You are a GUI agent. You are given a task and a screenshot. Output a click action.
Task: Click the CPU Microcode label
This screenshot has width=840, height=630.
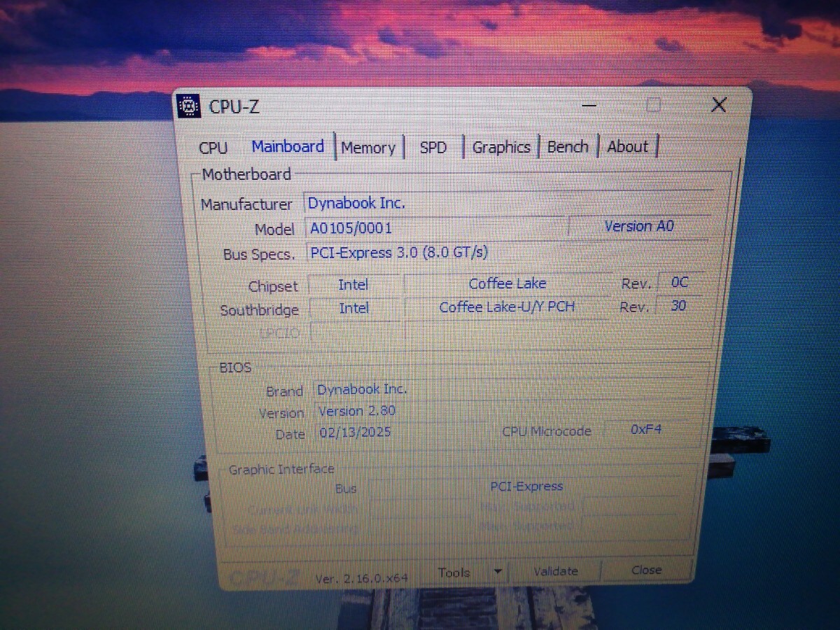pos(547,432)
